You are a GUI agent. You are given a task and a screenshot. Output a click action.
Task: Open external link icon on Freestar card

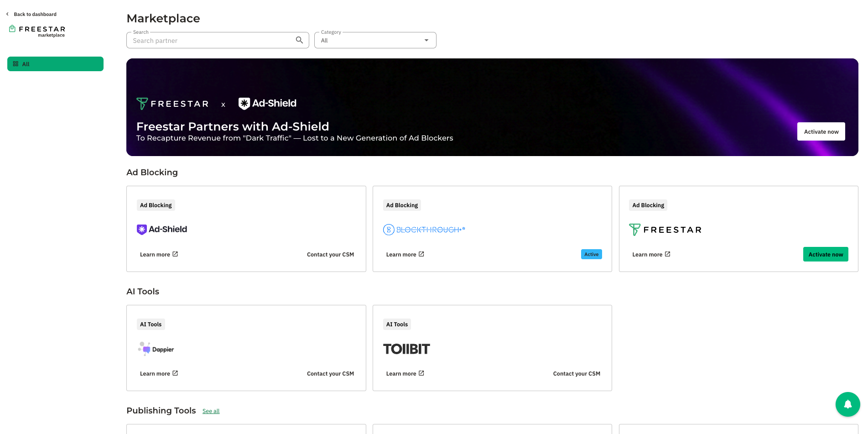click(x=668, y=254)
